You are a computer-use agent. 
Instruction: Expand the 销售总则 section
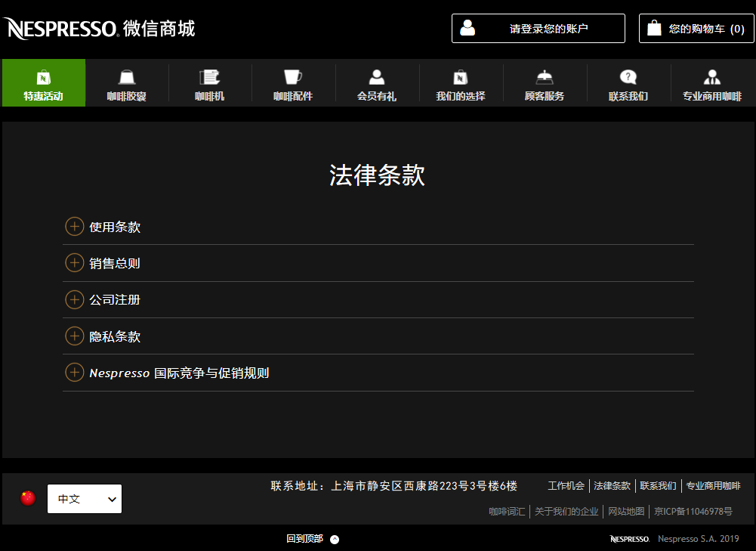(75, 263)
